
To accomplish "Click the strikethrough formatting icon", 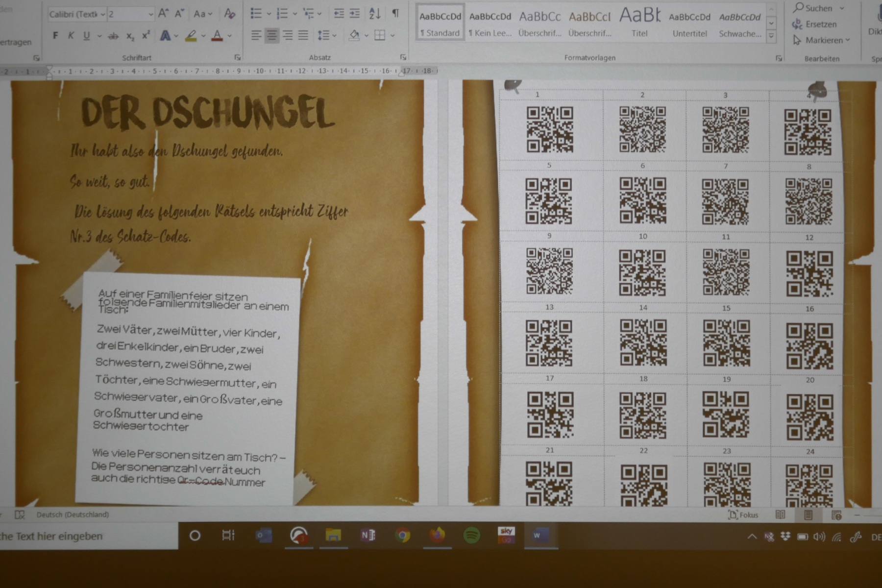I will tap(113, 36).
